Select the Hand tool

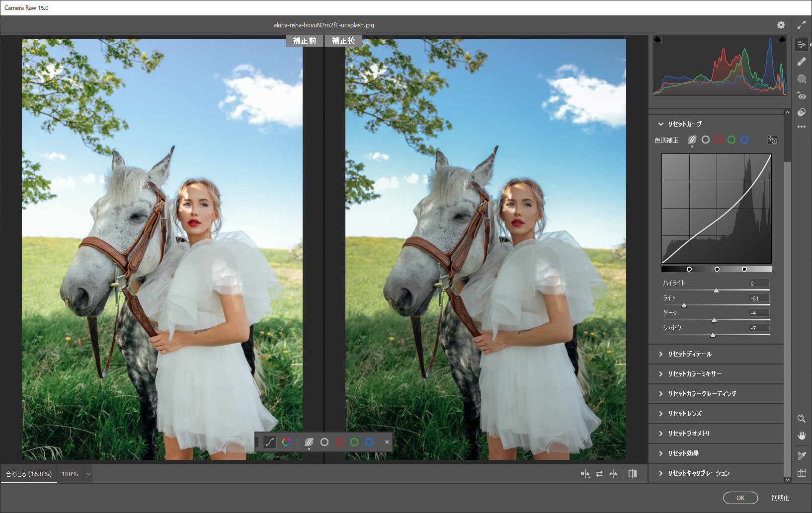coord(802,436)
